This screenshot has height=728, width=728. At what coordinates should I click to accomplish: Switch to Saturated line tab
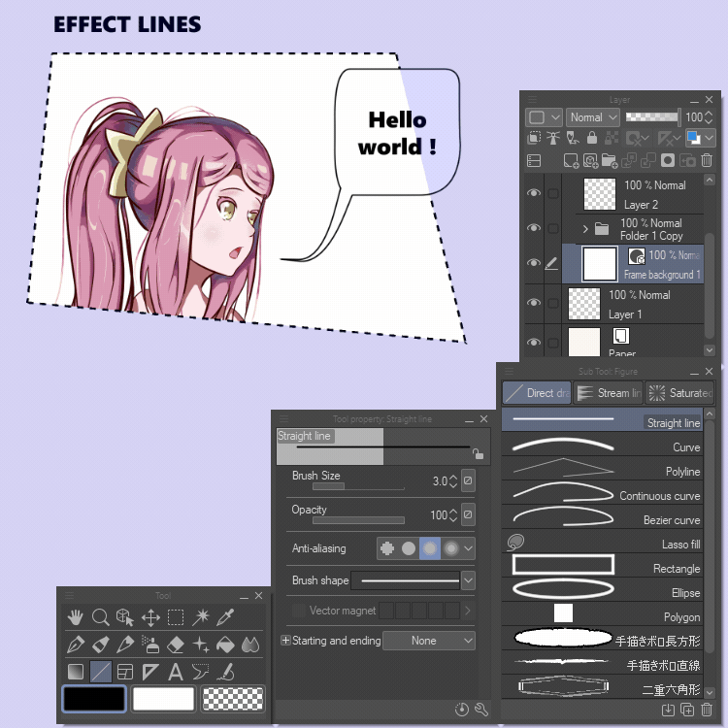click(679, 393)
